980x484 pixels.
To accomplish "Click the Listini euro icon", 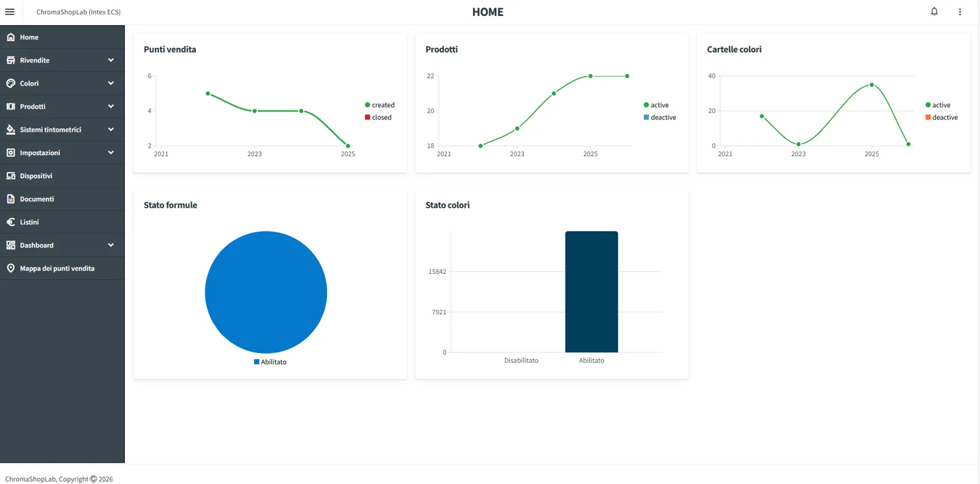I will [x=10, y=222].
